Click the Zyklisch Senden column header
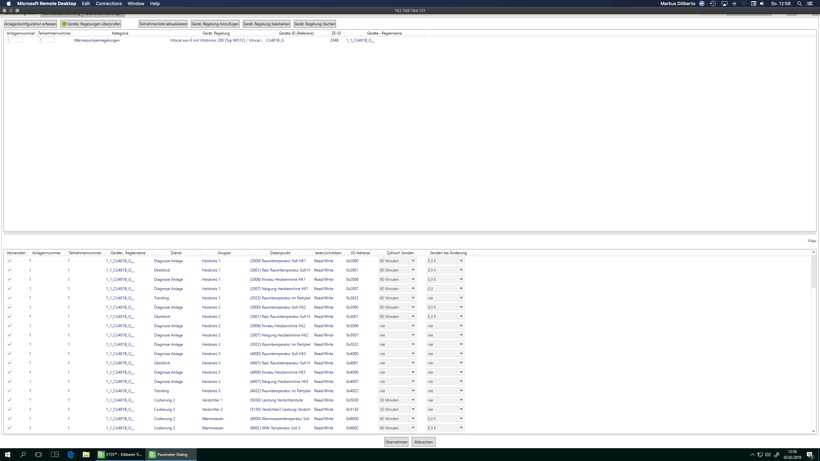This screenshot has height=461, width=820. click(400, 253)
